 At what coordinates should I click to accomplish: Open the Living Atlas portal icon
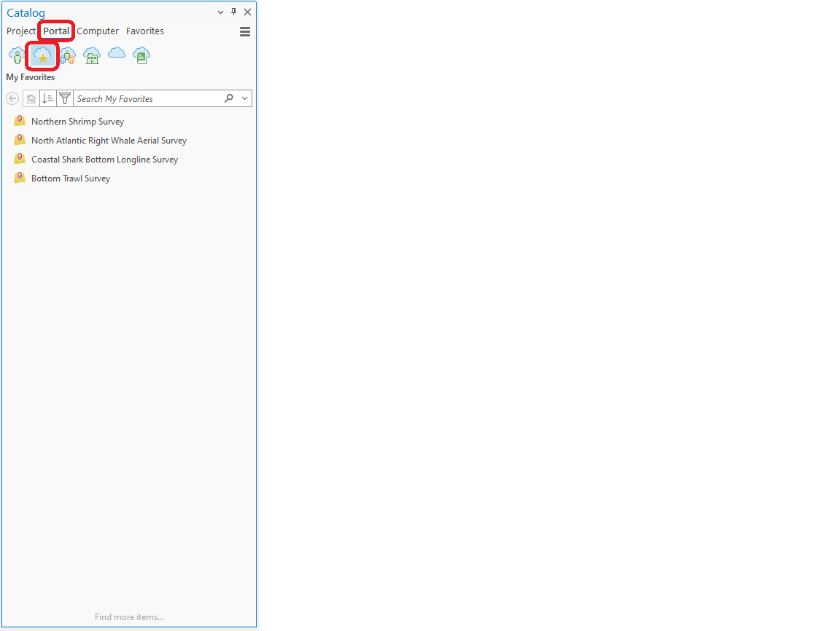coord(141,55)
